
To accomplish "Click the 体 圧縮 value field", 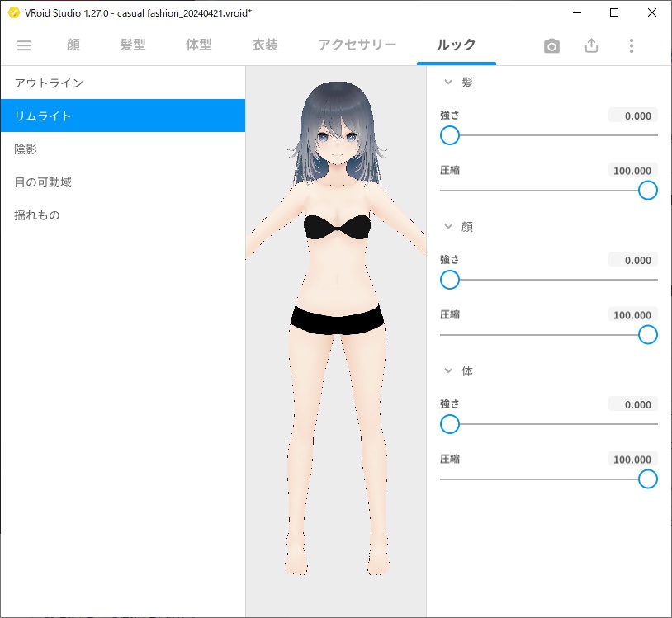I will click(x=632, y=460).
